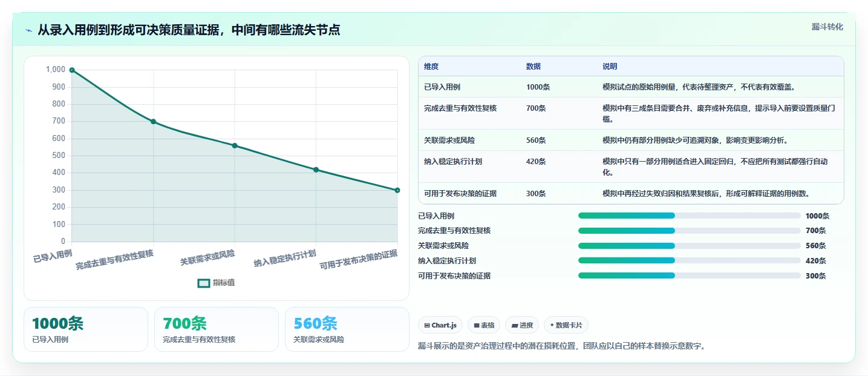Click the 可用于发布决策的证据 x-axis label

coord(359,260)
